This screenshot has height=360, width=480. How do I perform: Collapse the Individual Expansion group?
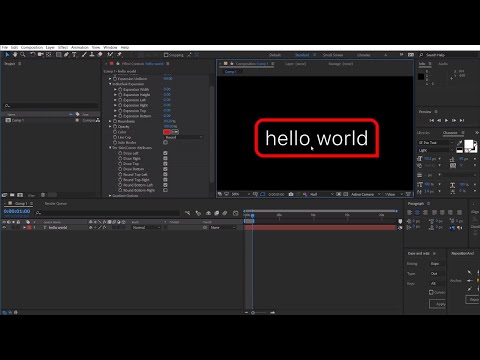pyautogui.click(x=110, y=84)
